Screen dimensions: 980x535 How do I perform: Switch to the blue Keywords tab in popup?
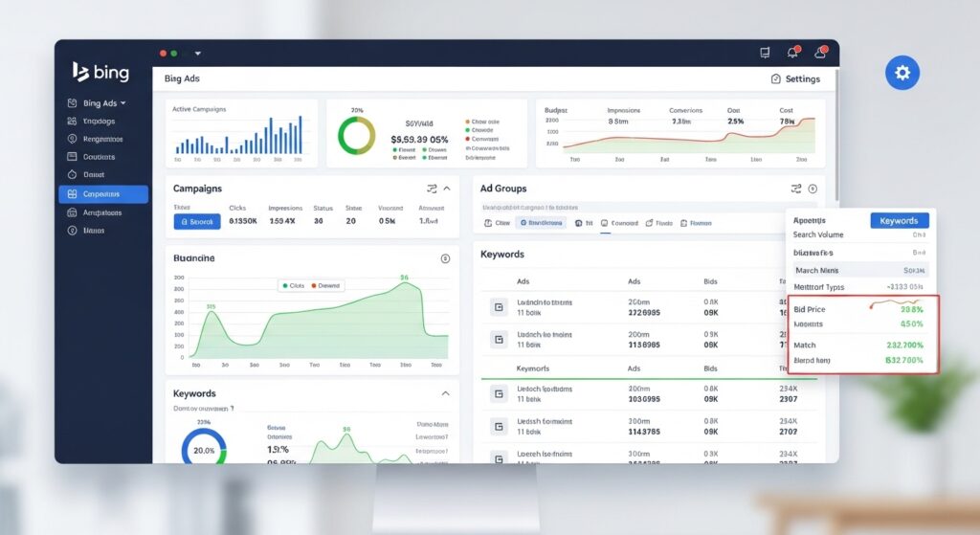coord(899,220)
